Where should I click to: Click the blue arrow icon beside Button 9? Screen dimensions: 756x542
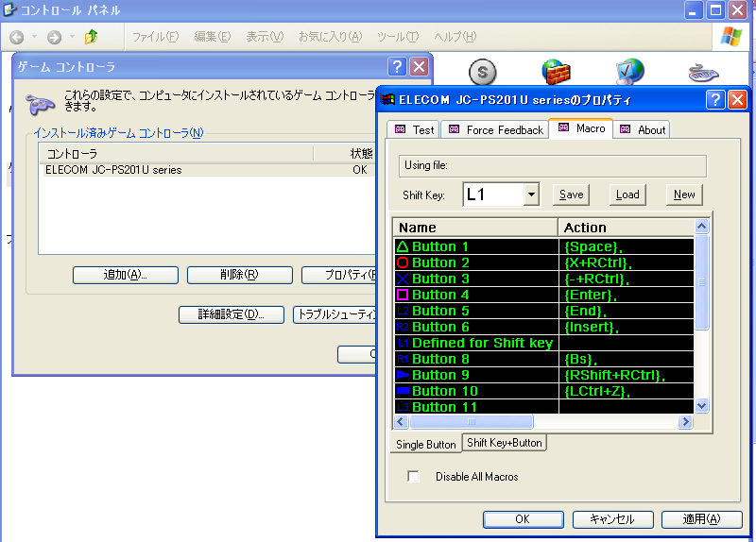pyautogui.click(x=403, y=375)
